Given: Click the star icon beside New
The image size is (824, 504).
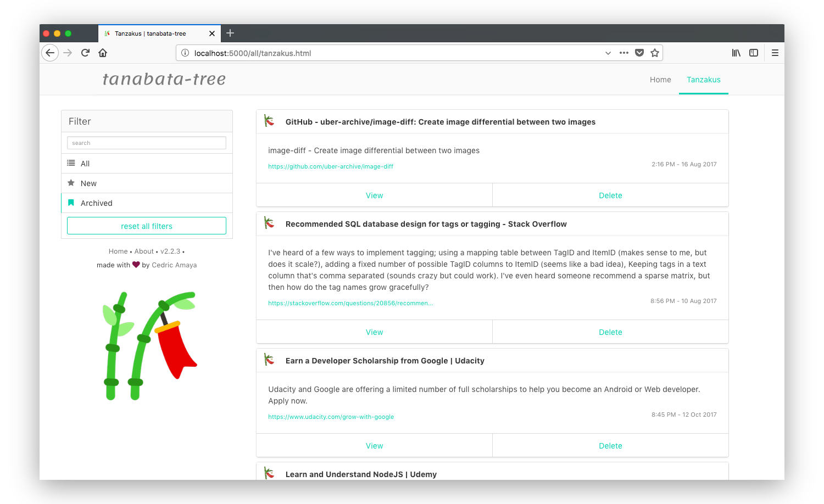Looking at the screenshot, I should tap(71, 183).
